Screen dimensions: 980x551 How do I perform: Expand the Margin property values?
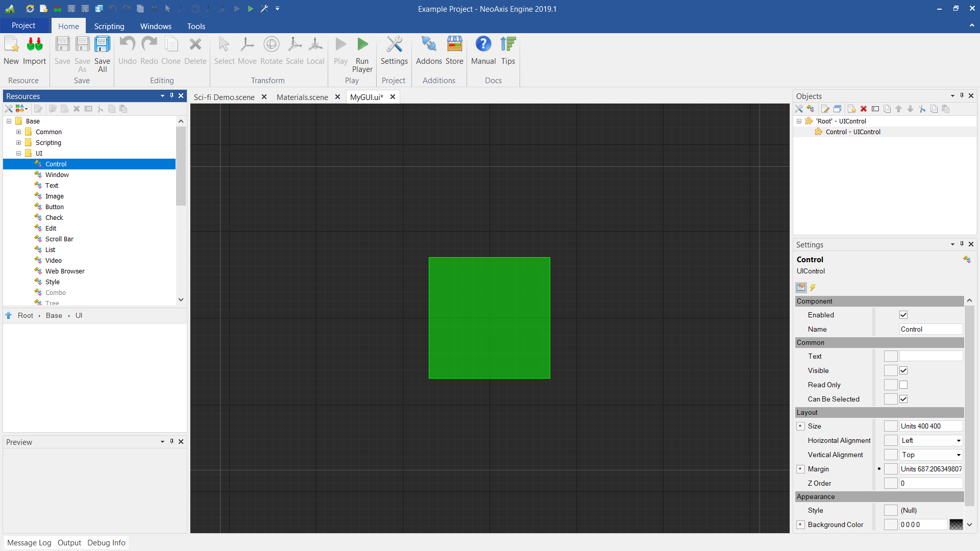[x=800, y=469]
